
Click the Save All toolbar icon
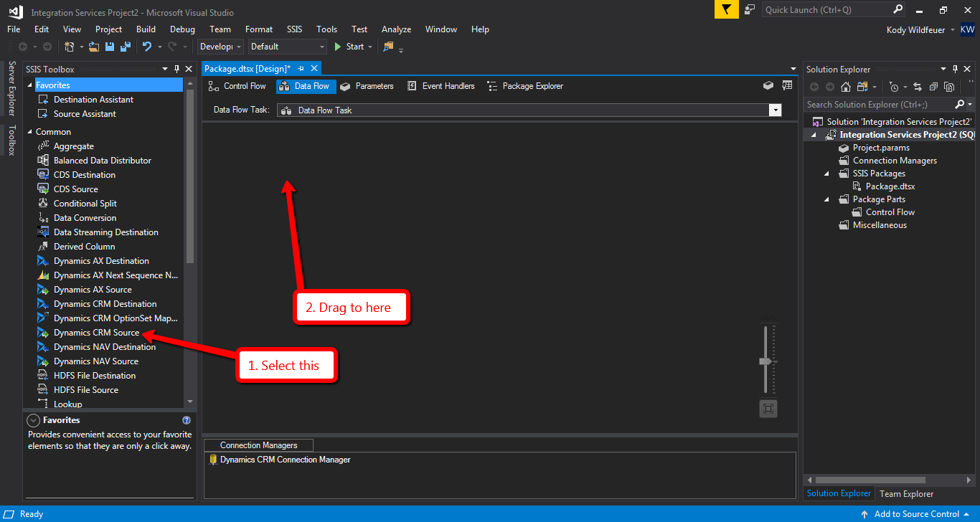(x=126, y=47)
